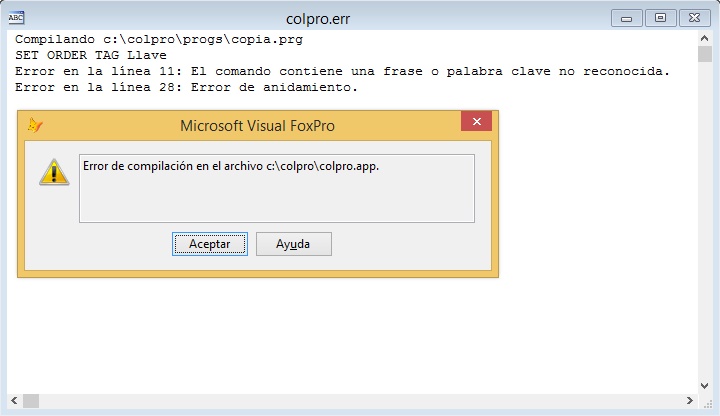Click the horizontal scrollbar left arrow
Image resolution: width=720 pixels, height=416 pixels.
(14, 401)
